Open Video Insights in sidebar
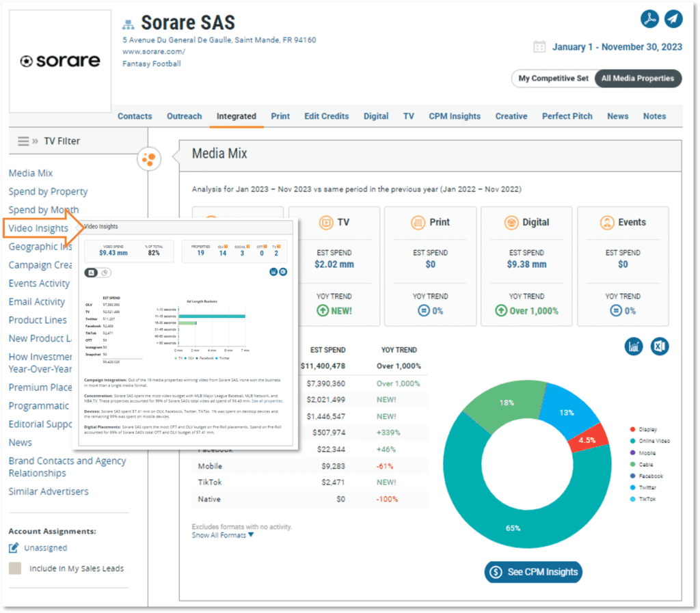Viewport: 700px width, 613px height. (x=38, y=228)
